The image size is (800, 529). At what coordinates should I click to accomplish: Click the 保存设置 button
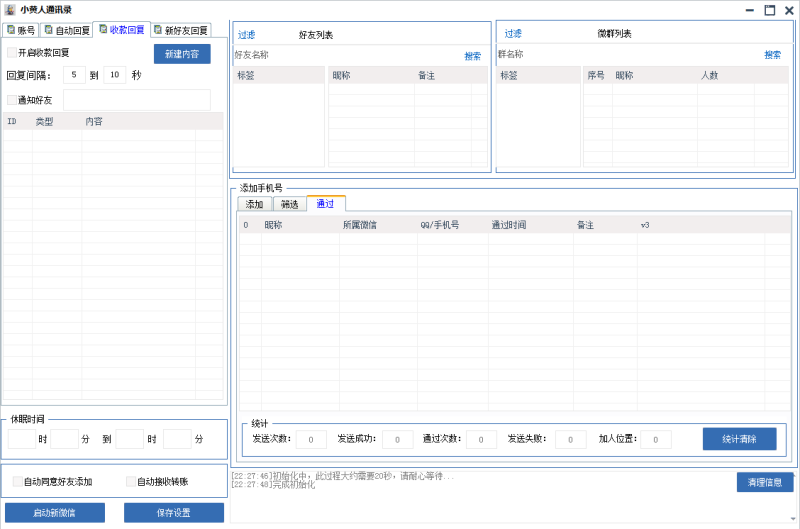tap(174, 513)
